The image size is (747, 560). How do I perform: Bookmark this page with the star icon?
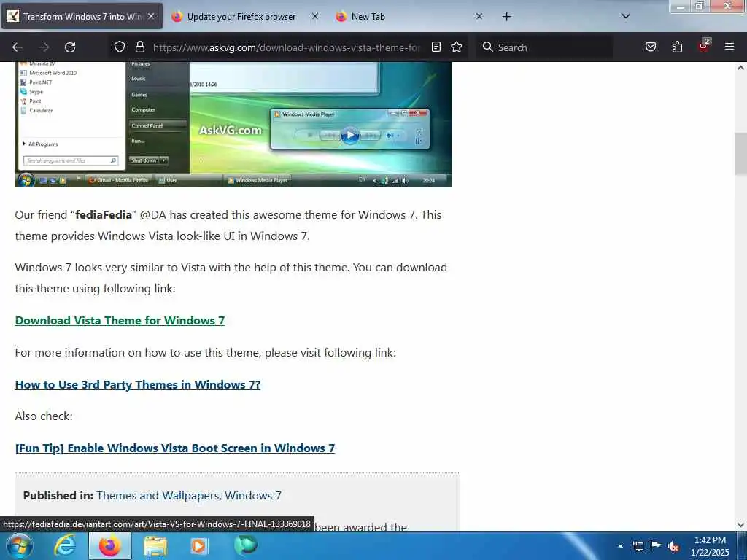tap(457, 47)
